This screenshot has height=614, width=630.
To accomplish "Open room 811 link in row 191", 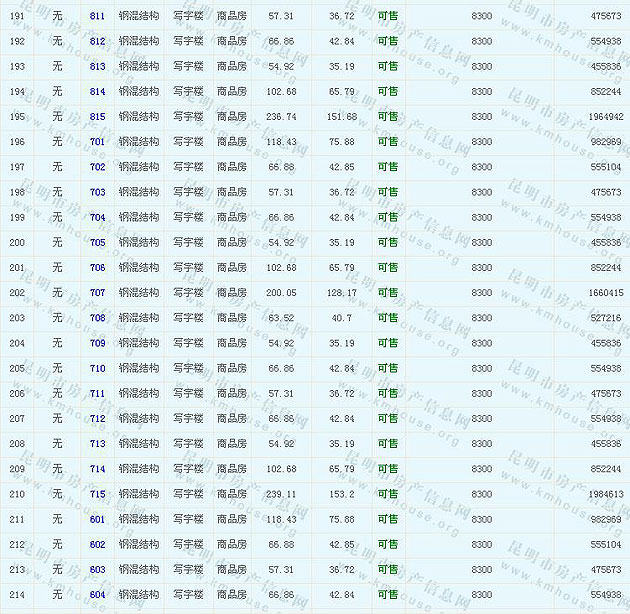I will [x=97, y=17].
